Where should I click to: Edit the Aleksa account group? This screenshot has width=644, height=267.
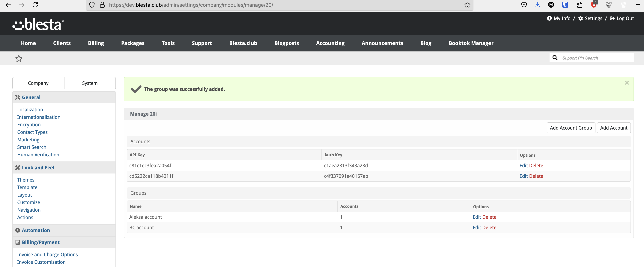coord(477,217)
